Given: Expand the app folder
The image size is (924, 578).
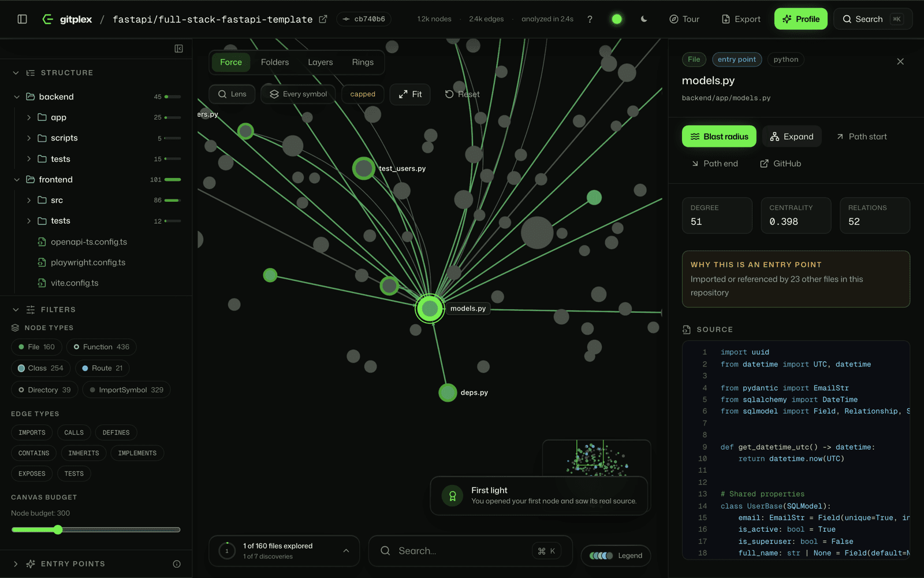Looking at the screenshot, I should tap(29, 117).
